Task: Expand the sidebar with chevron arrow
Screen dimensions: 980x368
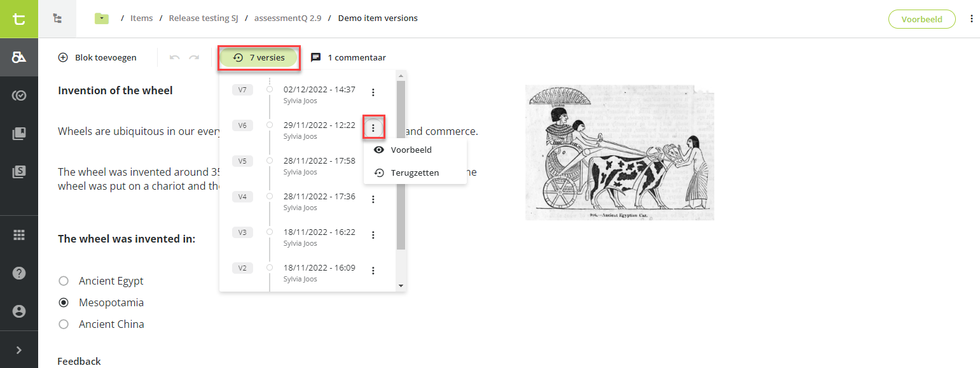Action: (19, 350)
